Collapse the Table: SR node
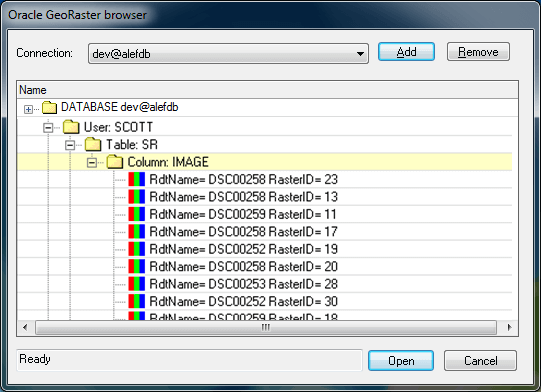The height and width of the screenshot is (392, 541). tap(70, 145)
